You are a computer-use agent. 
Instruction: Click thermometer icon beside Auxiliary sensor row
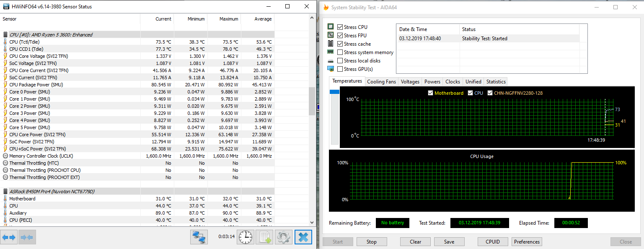tap(5, 213)
